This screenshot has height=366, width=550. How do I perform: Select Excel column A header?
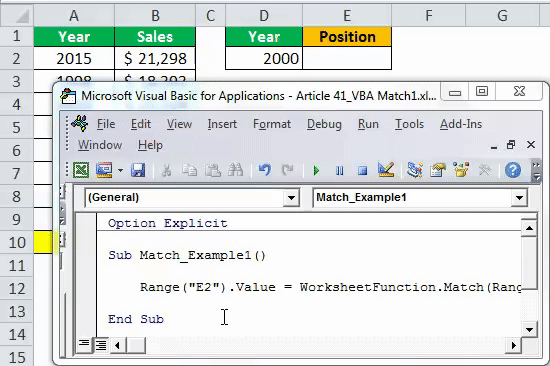(74, 16)
